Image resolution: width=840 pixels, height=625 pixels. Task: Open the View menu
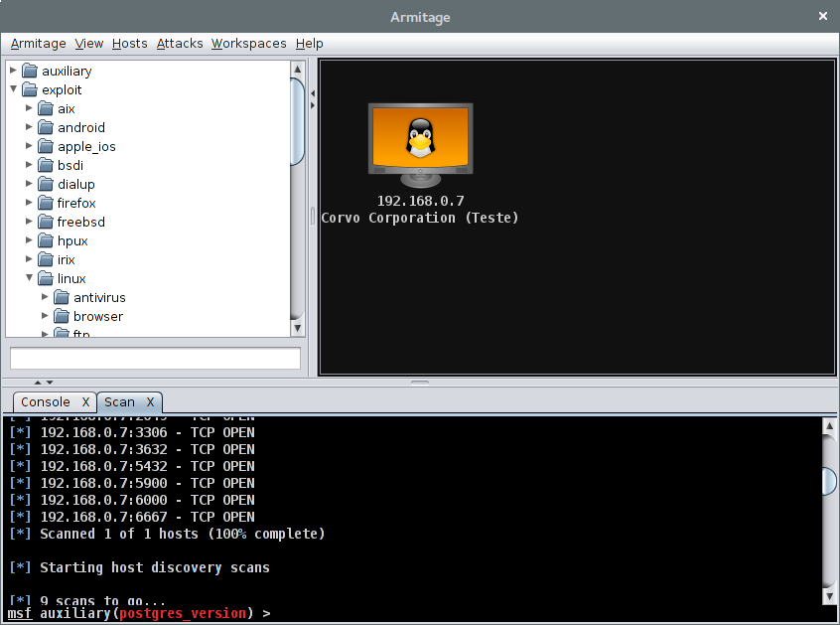point(89,44)
